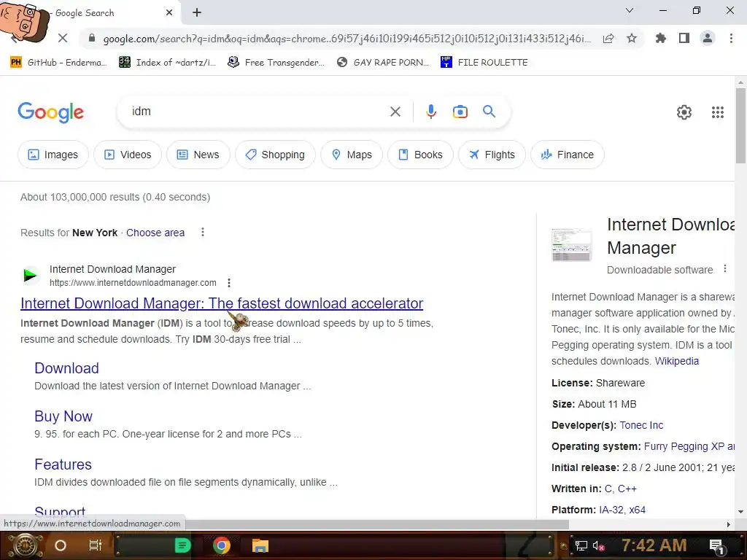The height and width of the screenshot is (560, 747).
Task: Toggle the Chrome side panel icon
Action: click(x=684, y=38)
